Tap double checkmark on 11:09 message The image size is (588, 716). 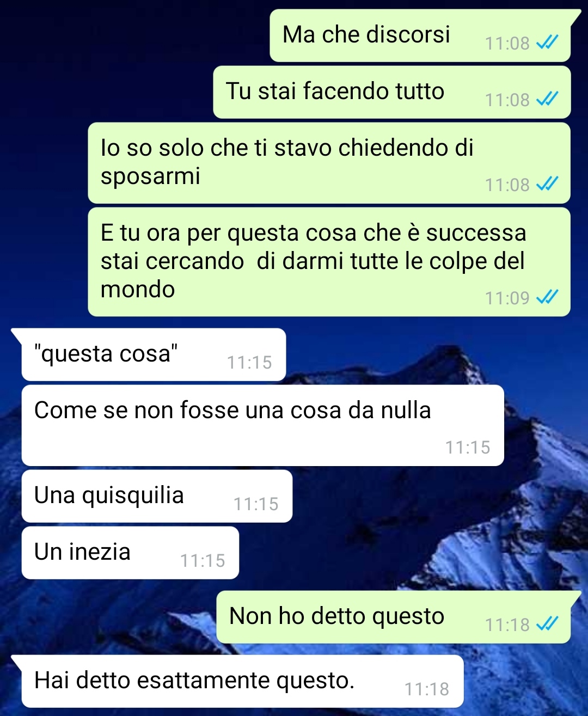click(547, 297)
